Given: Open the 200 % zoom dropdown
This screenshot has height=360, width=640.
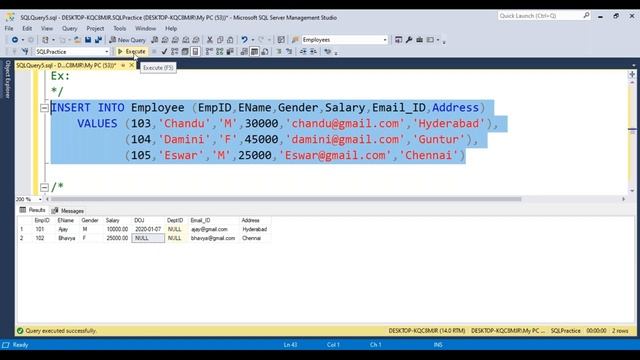Looking at the screenshot, I should click(40, 199).
